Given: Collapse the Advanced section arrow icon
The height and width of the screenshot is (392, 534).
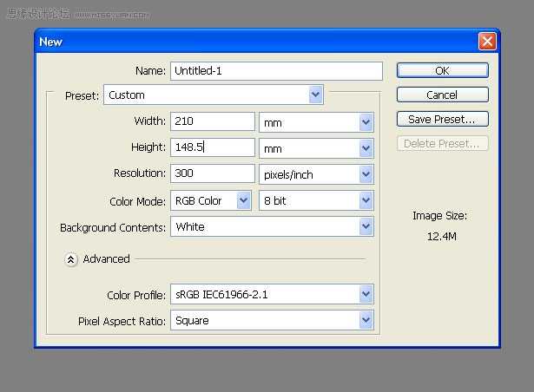Looking at the screenshot, I should tap(72, 259).
